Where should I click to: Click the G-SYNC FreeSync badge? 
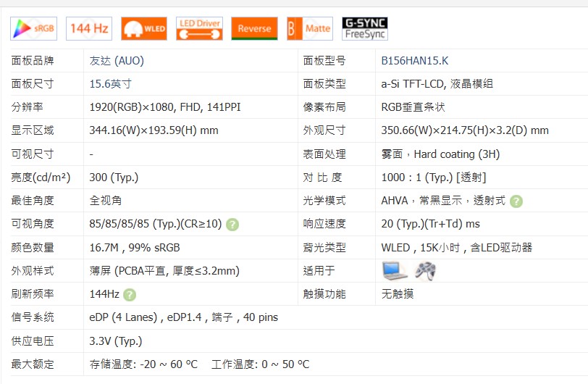pyautogui.click(x=365, y=29)
